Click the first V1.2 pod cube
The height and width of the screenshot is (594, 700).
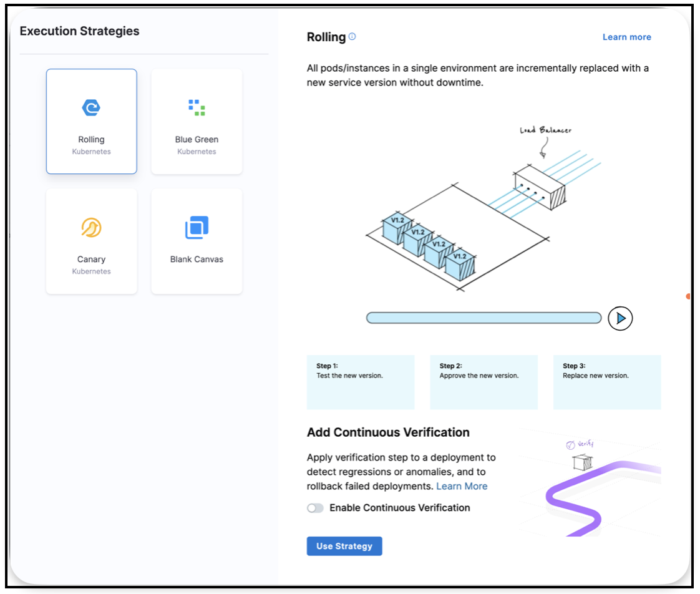pyautogui.click(x=397, y=227)
